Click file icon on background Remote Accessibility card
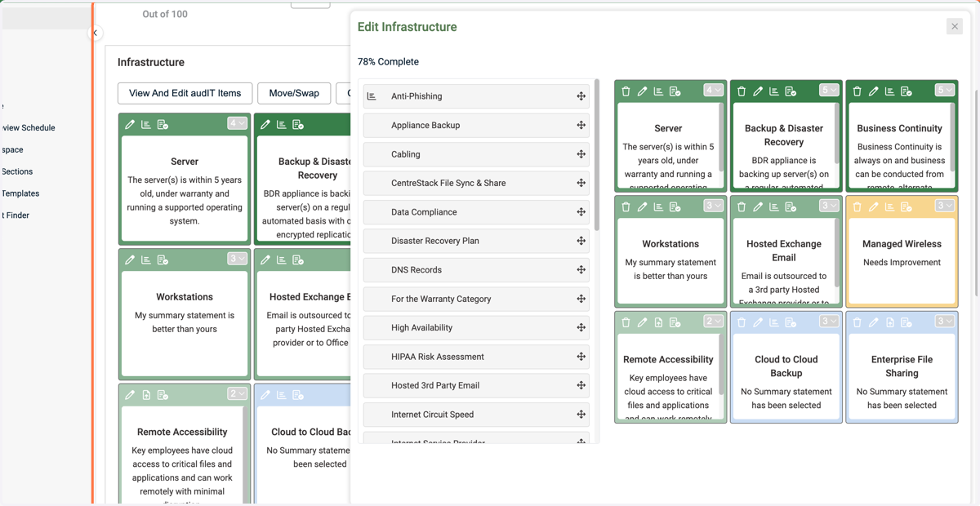 146,395
